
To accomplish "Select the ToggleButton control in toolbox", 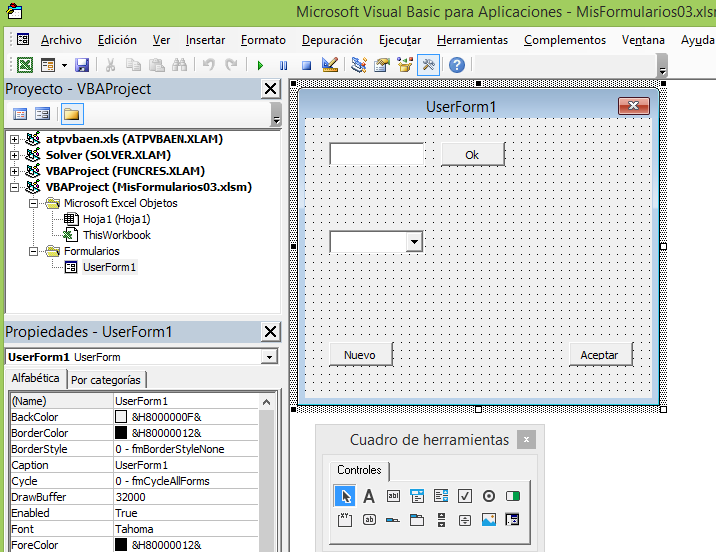I will point(513,496).
